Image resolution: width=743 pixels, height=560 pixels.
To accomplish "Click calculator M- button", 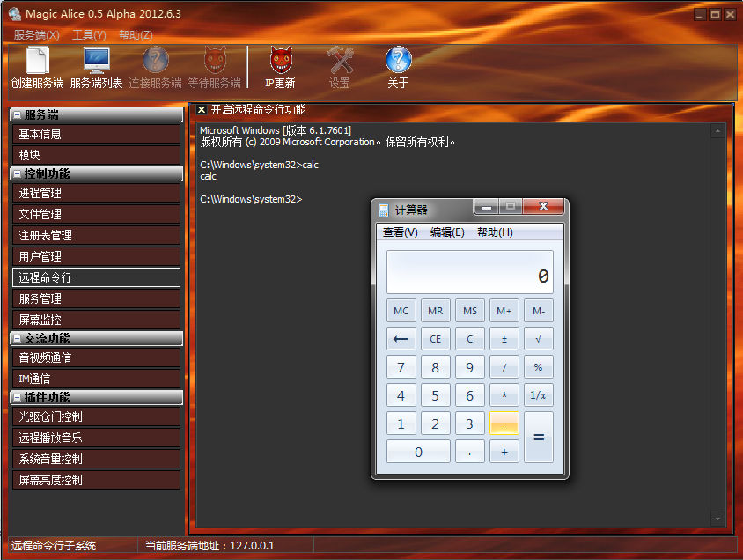I will pyautogui.click(x=539, y=311).
